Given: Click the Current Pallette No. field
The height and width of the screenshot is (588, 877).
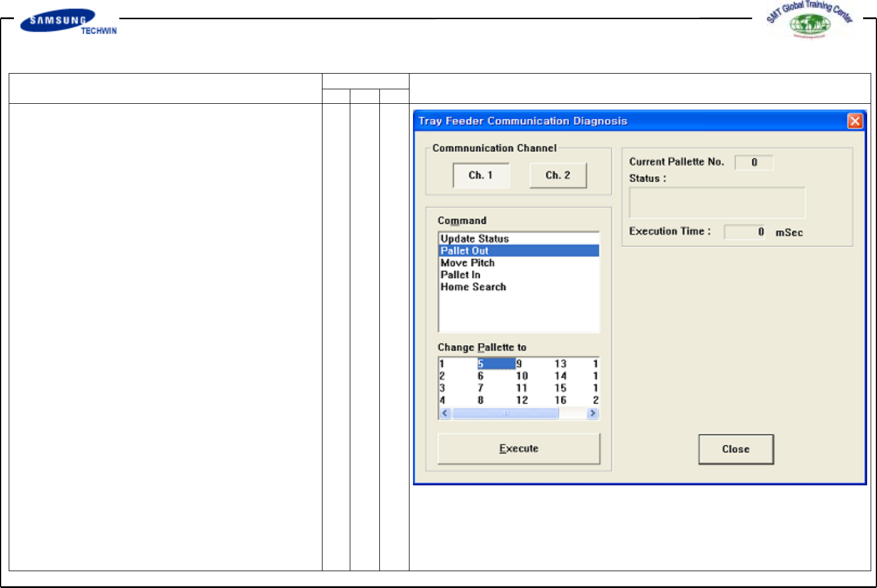Looking at the screenshot, I should (754, 162).
